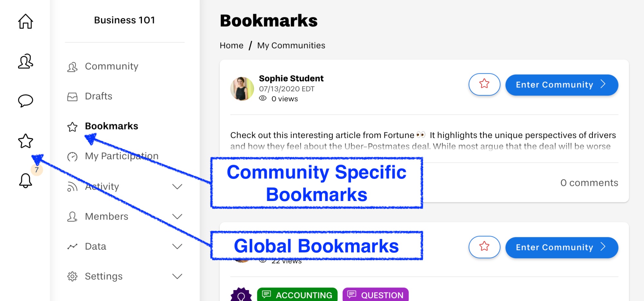Open global bookmarks star in left rail

click(25, 141)
